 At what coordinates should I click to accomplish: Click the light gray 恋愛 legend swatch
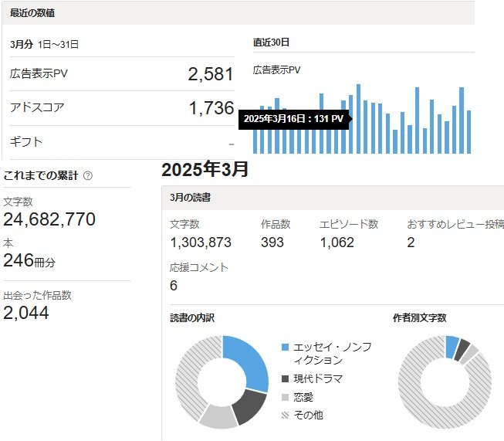(286, 397)
